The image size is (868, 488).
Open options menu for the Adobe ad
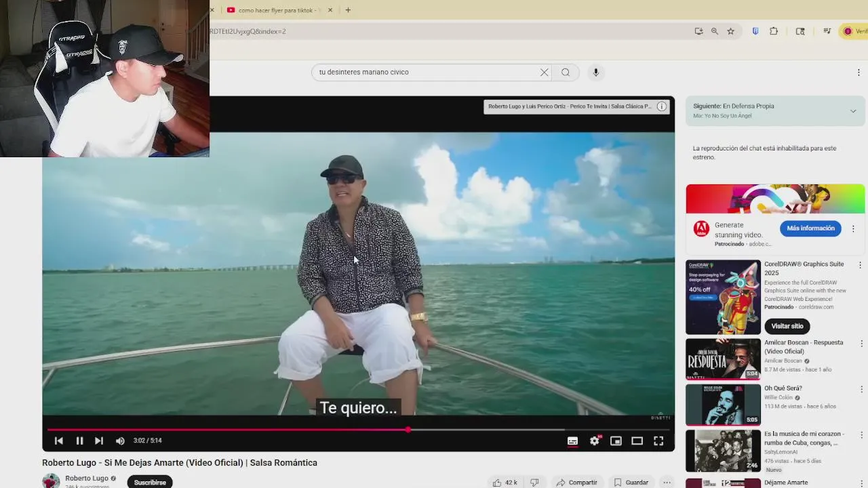click(x=853, y=229)
